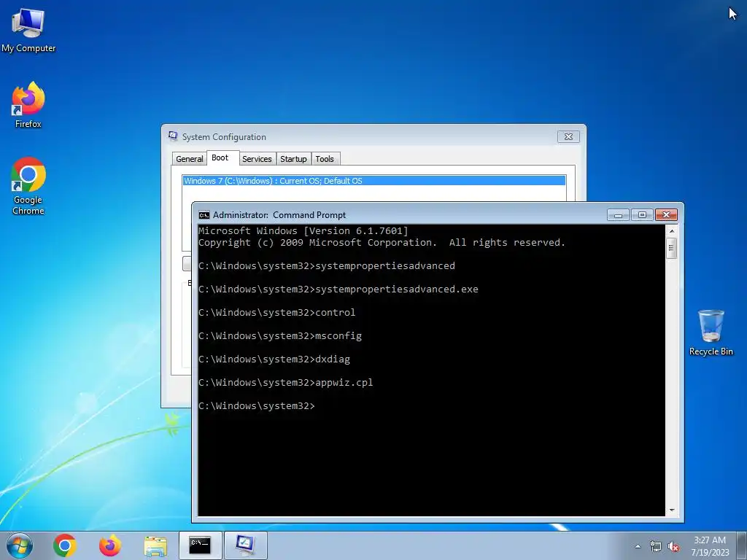Click the Command Prompt title bar text
The image size is (747, 560).
279,215
